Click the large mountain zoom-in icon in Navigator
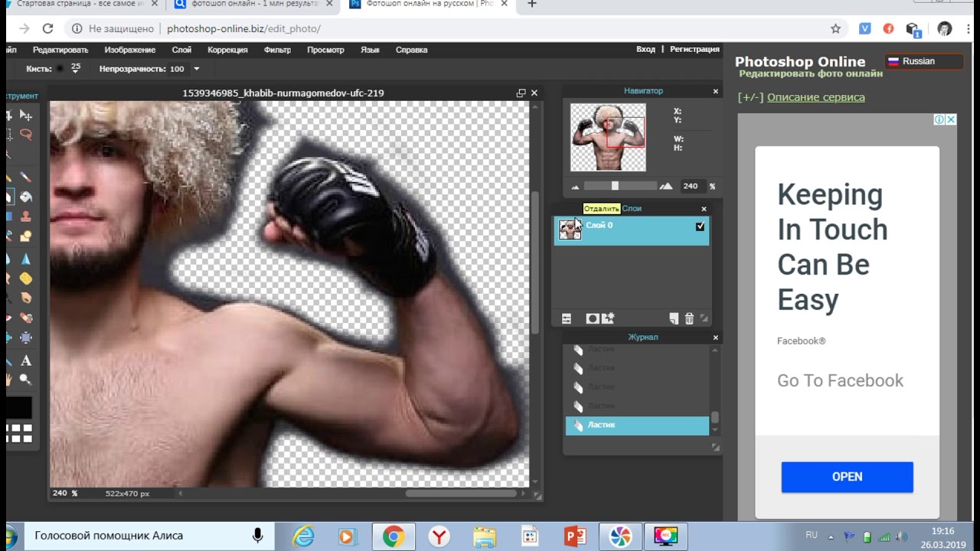Viewport: 980px width, 551px height. pos(666,186)
